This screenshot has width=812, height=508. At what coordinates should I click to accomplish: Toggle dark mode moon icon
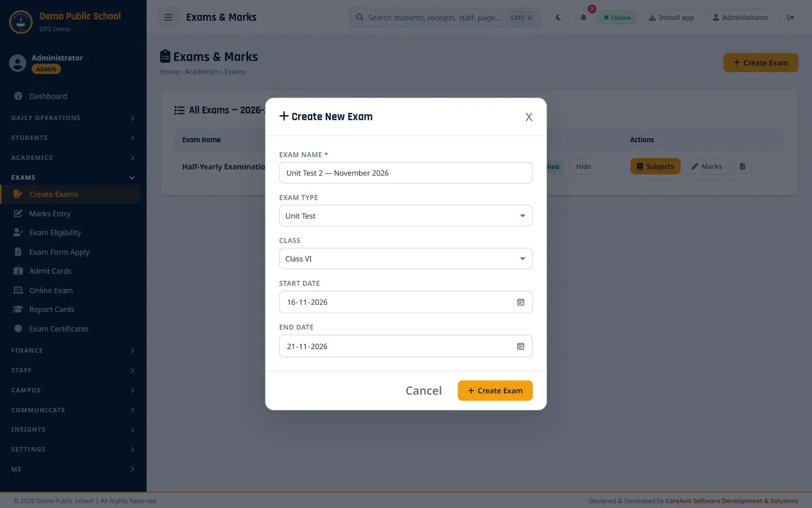coord(558,17)
